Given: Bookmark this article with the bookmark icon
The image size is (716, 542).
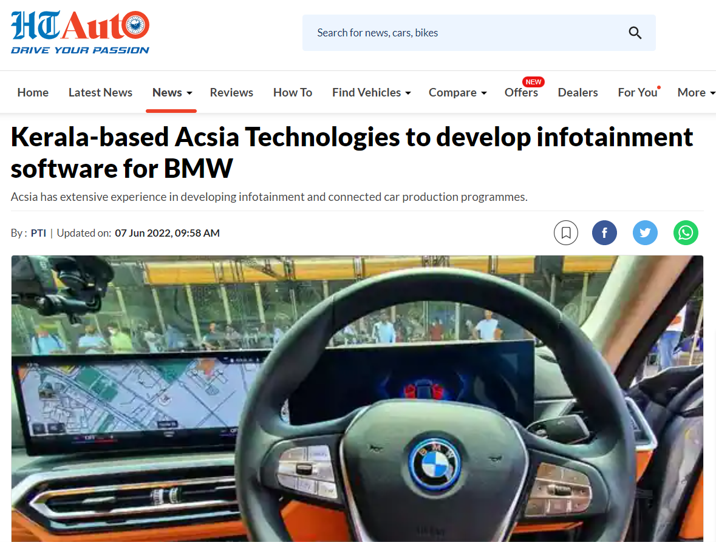Looking at the screenshot, I should [x=566, y=233].
